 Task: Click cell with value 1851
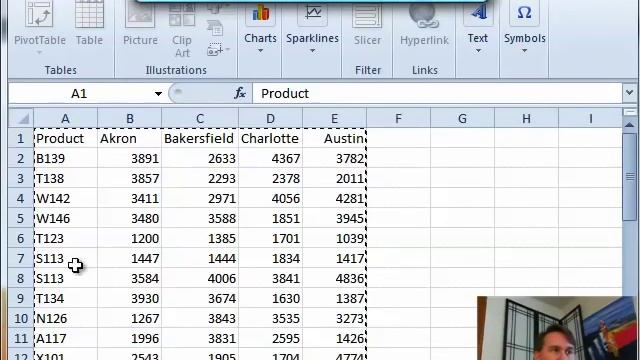tap(270, 218)
